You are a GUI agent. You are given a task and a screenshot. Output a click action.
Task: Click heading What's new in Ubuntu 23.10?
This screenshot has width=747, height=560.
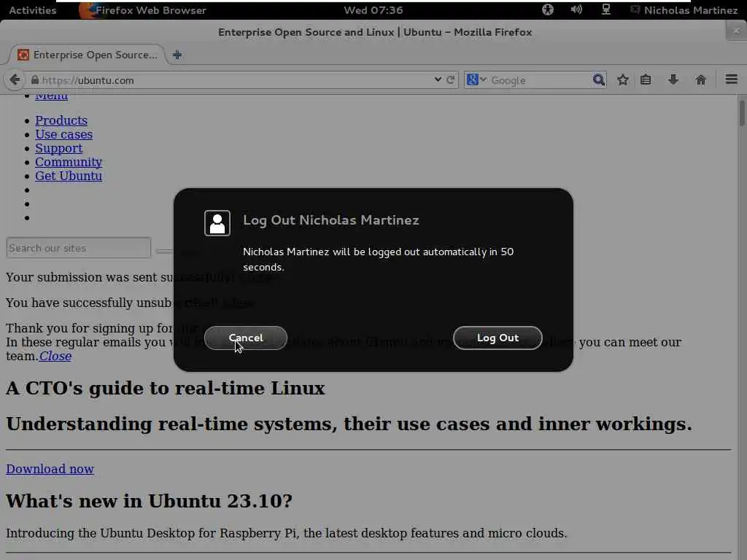pos(149,501)
